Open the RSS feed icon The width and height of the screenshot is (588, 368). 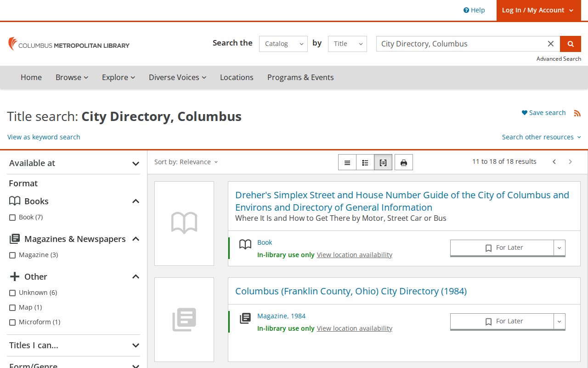[x=577, y=113]
